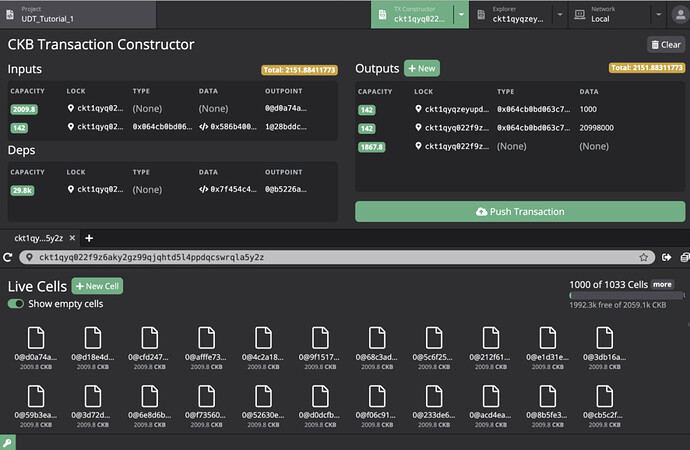690x450 pixels.
Task: Select the output cell with capacity 1867.8
Action: tap(520, 146)
